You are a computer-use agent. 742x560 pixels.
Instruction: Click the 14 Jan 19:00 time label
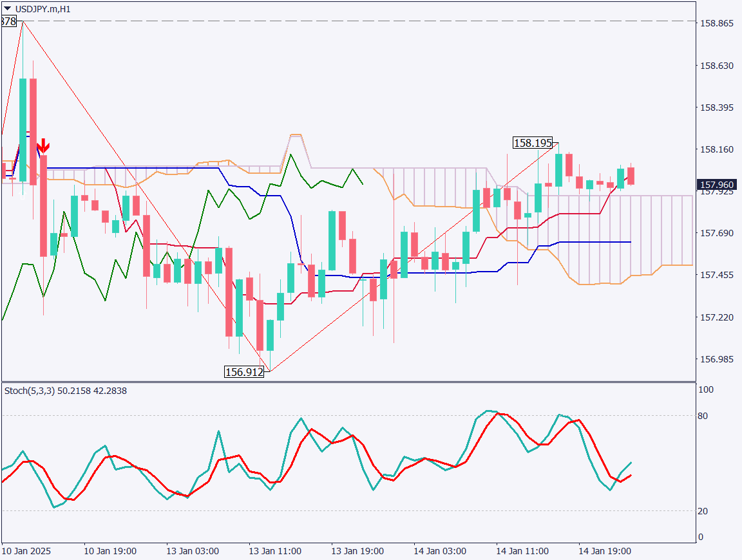click(x=605, y=552)
